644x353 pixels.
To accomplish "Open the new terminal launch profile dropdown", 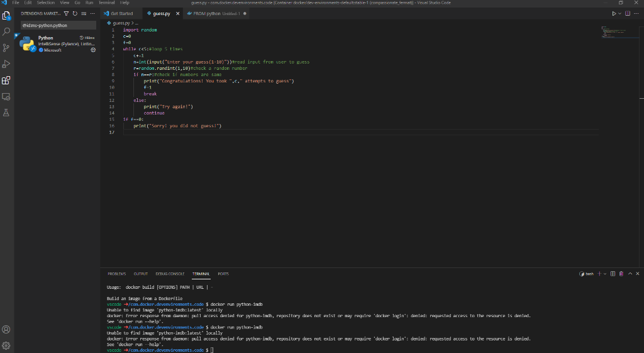I will (x=605, y=274).
